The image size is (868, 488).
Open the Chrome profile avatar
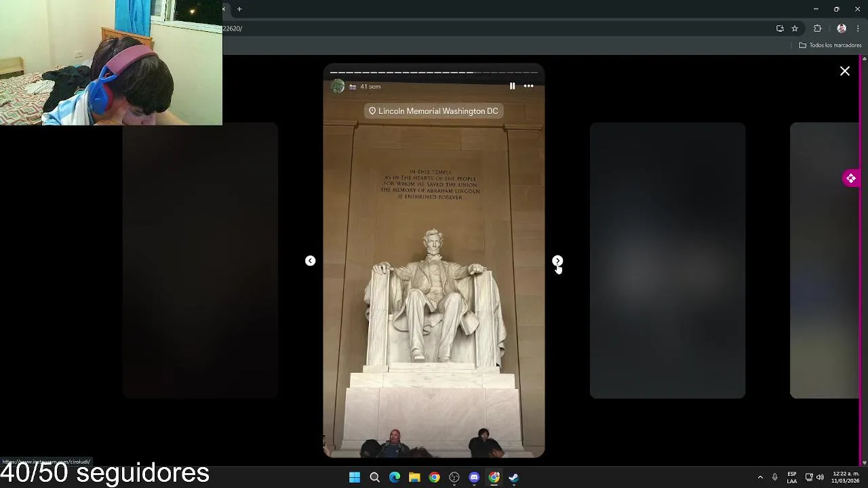(842, 28)
